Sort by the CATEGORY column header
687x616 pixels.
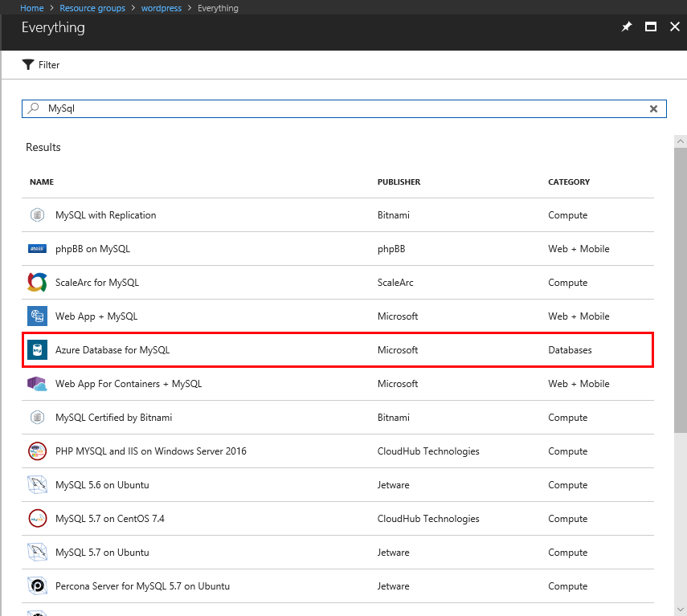[569, 182]
